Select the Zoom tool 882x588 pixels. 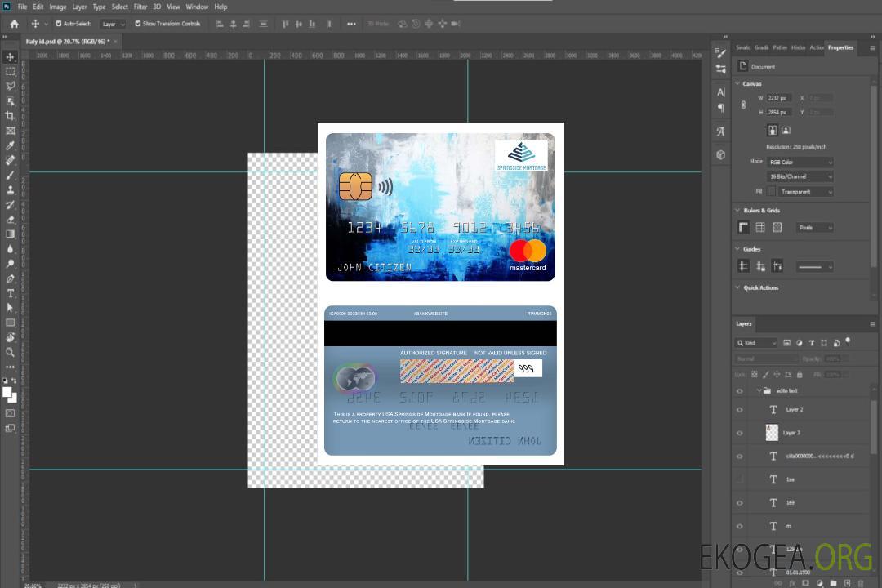tap(10, 352)
